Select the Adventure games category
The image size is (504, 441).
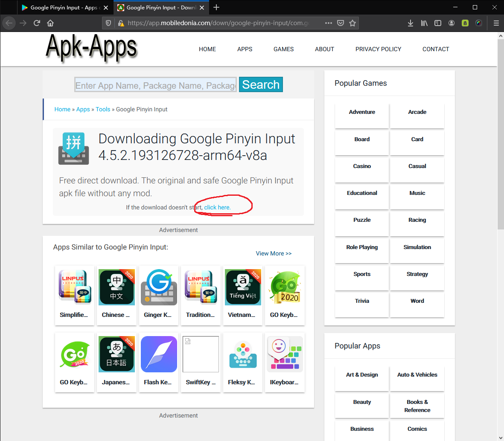(362, 116)
